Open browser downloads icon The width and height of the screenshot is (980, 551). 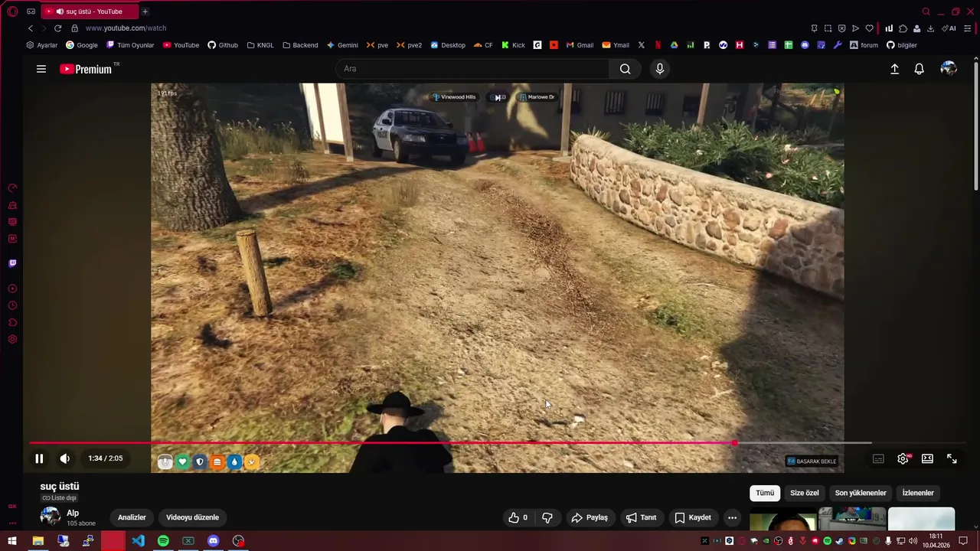[x=930, y=28]
